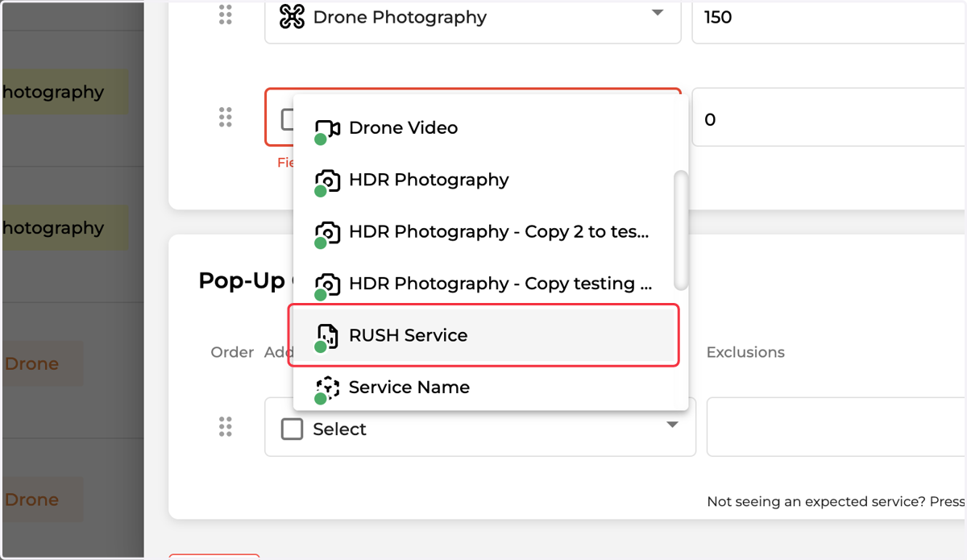The width and height of the screenshot is (967, 560).
Task: Click the Exclusions input field
Action: [x=836, y=427]
